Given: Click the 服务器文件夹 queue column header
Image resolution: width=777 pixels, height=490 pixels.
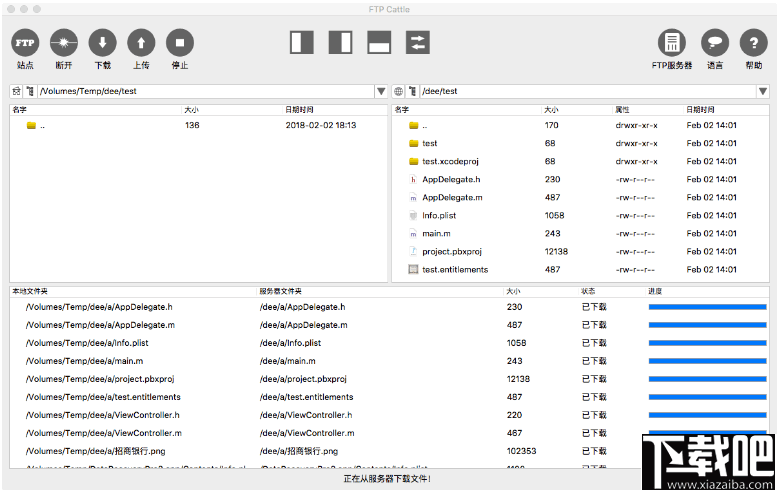Looking at the screenshot, I should click(x=380, y=291).
